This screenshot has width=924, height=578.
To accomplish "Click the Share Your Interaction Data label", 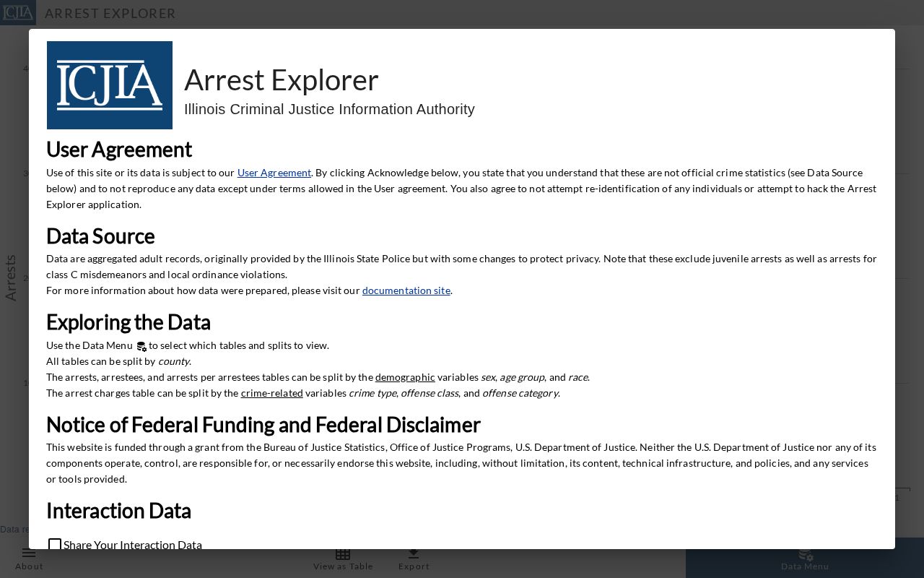I will point(133,545).
